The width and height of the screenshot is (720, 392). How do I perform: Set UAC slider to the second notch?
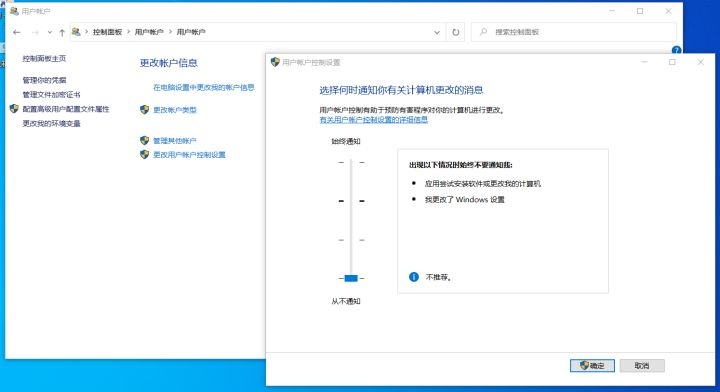click(x=351, y=201)
